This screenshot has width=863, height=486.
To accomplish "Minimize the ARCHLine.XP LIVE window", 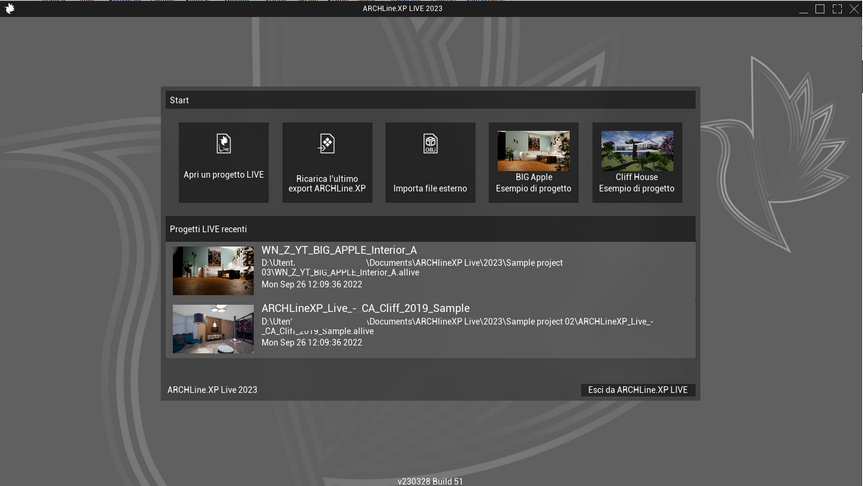I will click(x=804, y=10).
